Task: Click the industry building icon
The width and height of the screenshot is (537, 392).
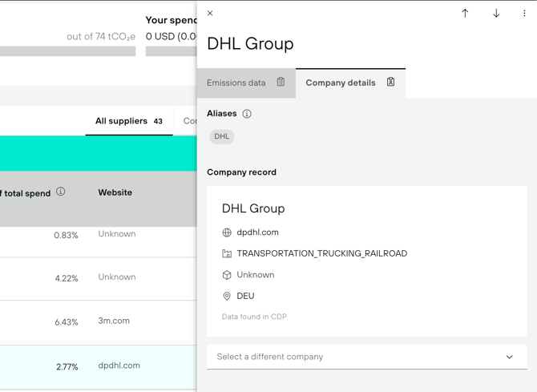Action: tap(227, 253)
